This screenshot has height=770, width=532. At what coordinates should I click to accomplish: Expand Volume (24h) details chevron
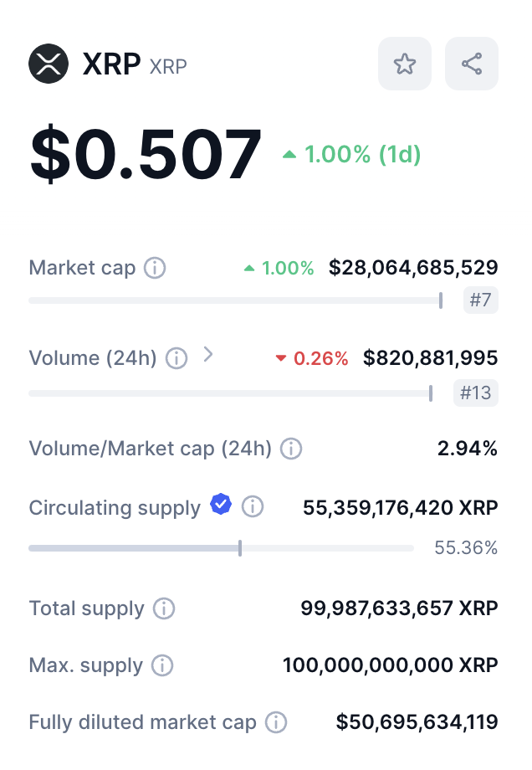208,354
